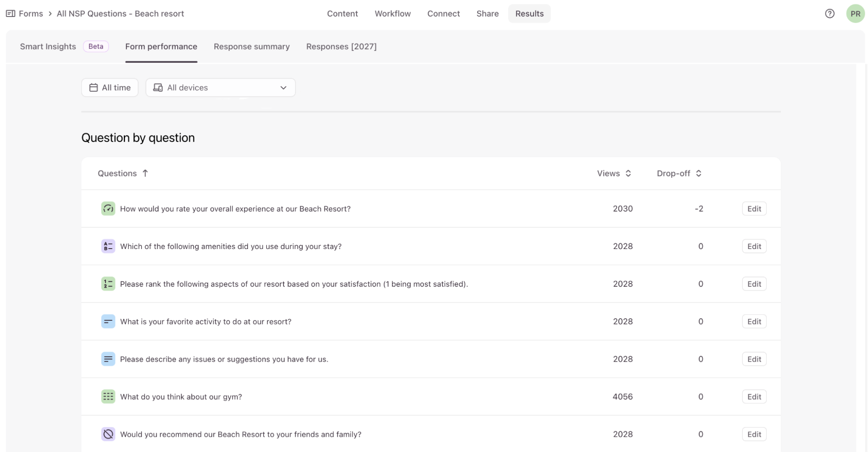This screenshot has width=868, height=452.
Task: Click the calendar icon in All time
Action: coord(93,87)
